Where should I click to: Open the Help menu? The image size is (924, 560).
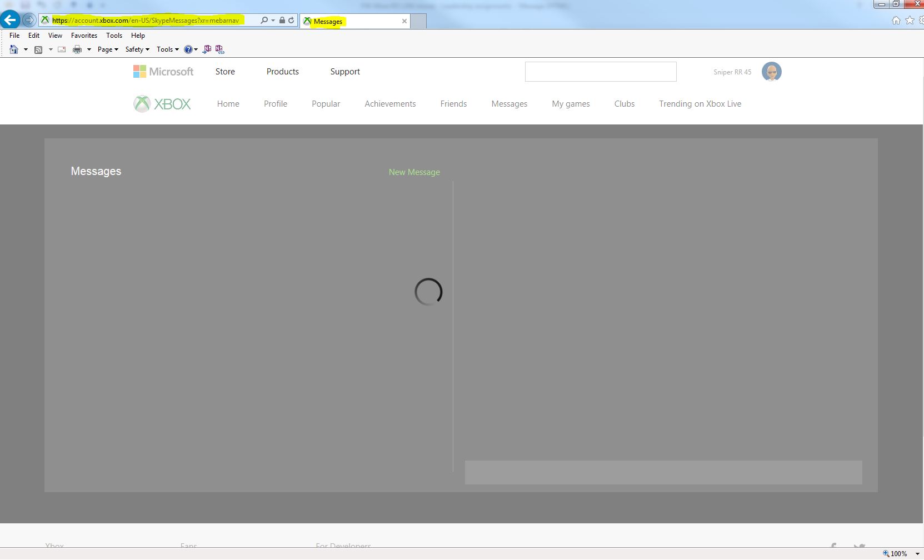[x=138, y=35]
